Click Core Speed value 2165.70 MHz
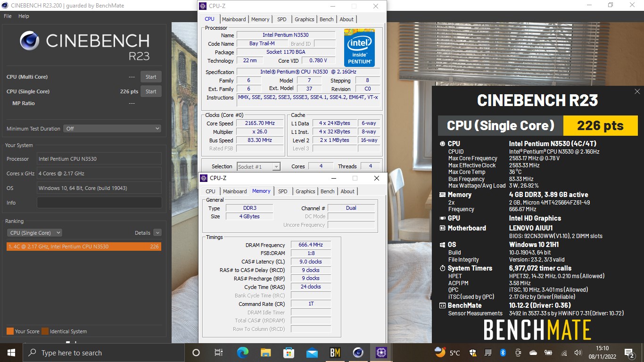Image resolution: width=644 pixels, height=362 pixels. pyautogui.click(x=260, y=123)
